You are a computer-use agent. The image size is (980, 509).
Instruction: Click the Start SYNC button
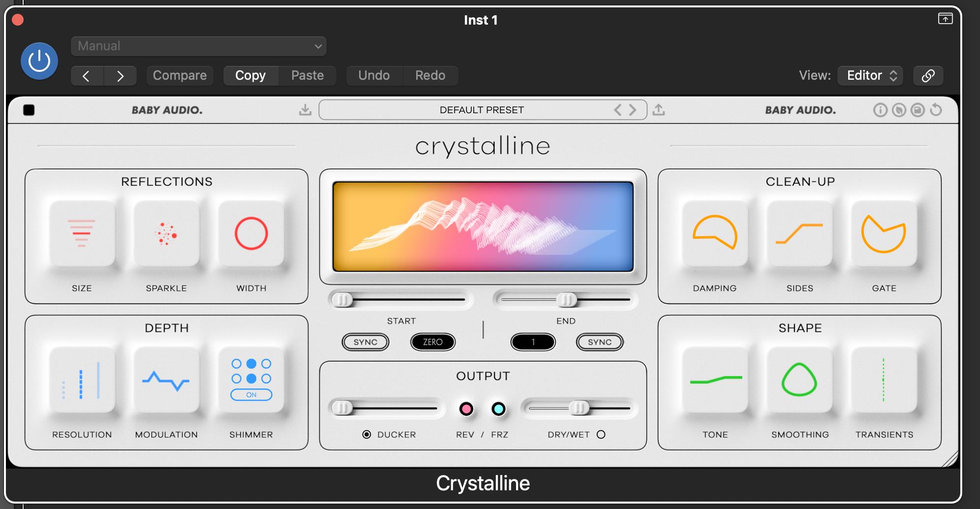(366, 342)
